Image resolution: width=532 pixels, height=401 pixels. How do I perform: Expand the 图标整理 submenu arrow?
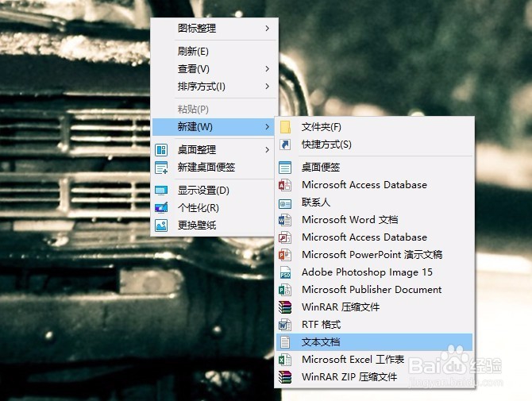click(268, 28)
